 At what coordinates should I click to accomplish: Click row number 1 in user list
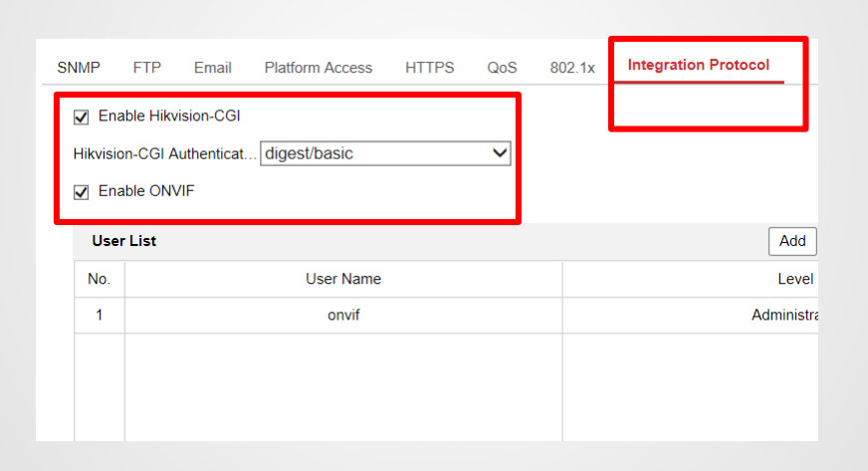pyautogui.click(x=100, y=316)
